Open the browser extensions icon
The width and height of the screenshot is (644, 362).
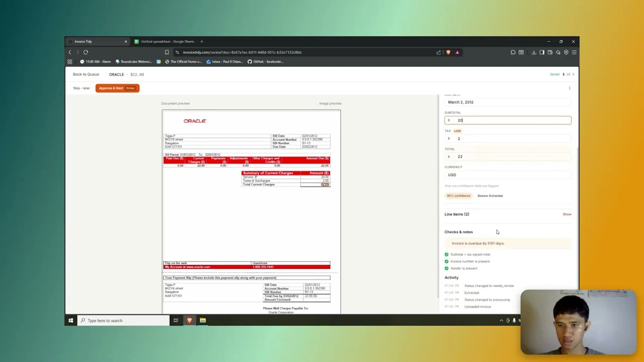[x=513, y=52]
